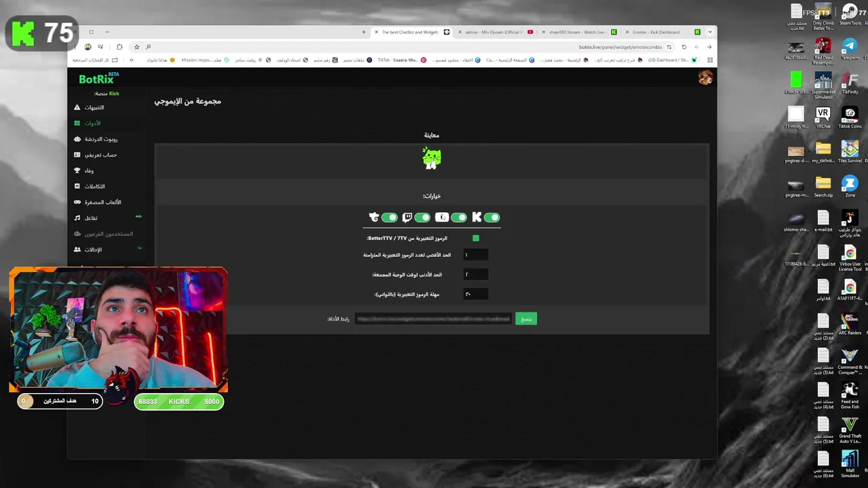This screenshot has width=868, height=488.
Task: Toggle the switch next to the cursor-box platform icon
Action: 458,218
